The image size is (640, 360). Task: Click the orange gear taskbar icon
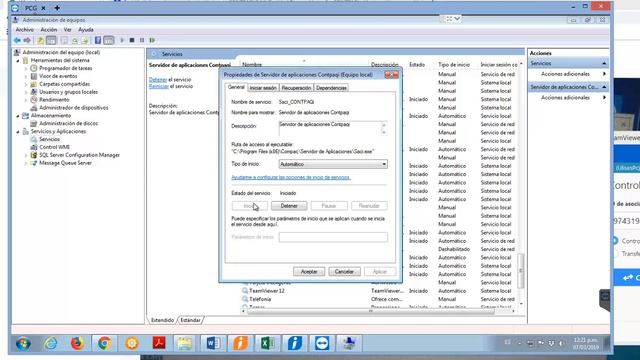tap(131, 343)
